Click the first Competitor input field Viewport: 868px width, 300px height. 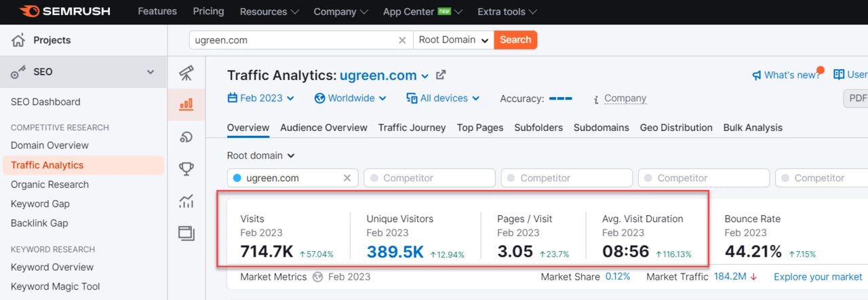click(x=429, y=178)
